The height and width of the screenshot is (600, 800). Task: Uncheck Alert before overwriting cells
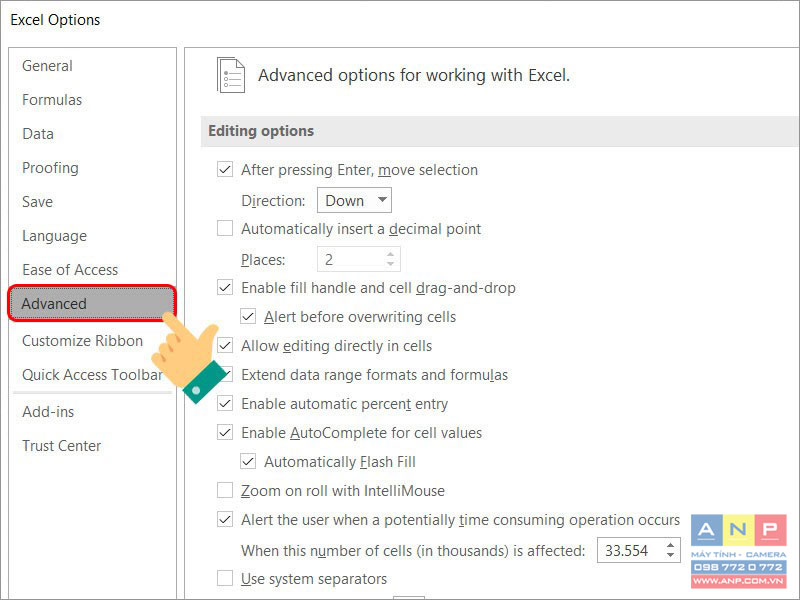coord(248,316)
